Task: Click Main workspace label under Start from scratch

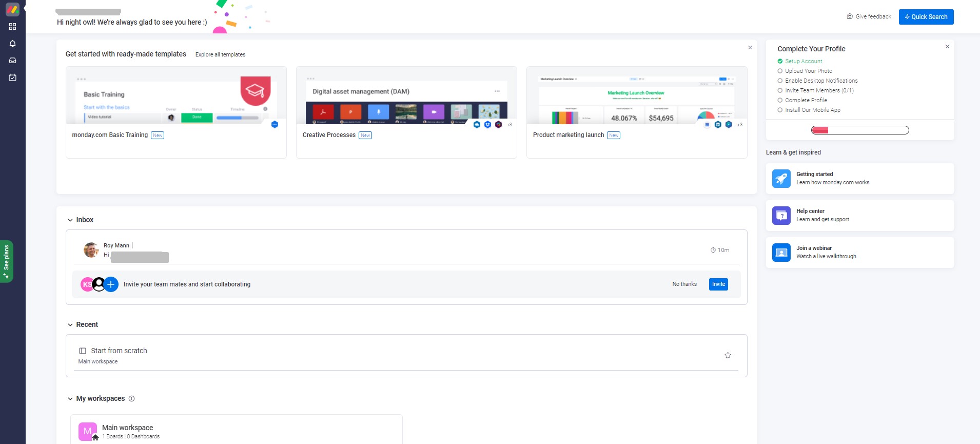Action: tap(98, 362)
